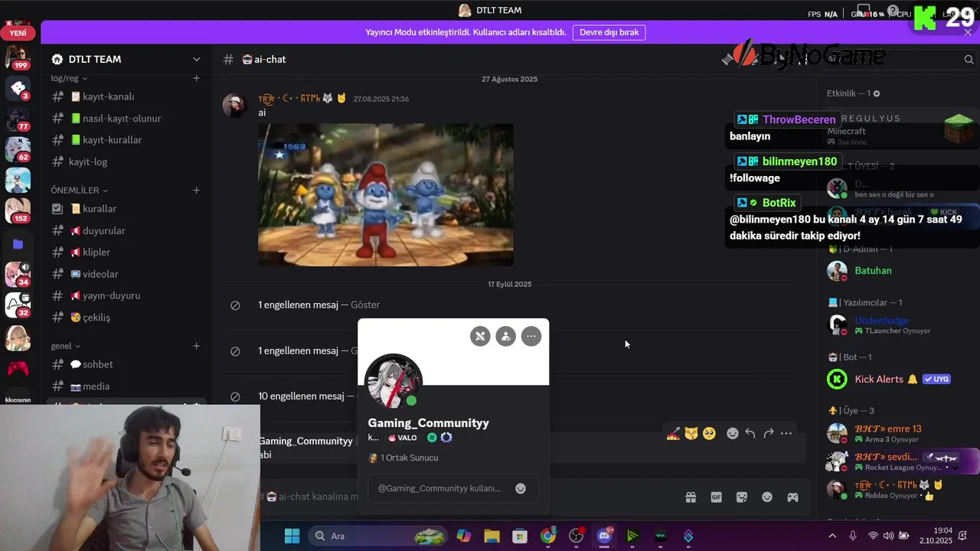Click the Etkinlik settings gear icon

click(877, 93)
